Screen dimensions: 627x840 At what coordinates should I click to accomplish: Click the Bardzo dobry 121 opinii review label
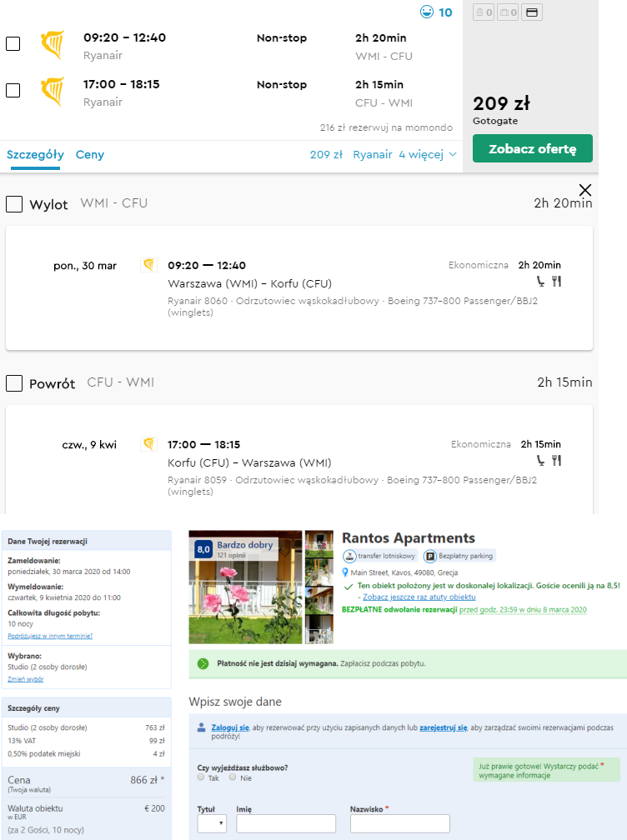click(x=245, y=549)
